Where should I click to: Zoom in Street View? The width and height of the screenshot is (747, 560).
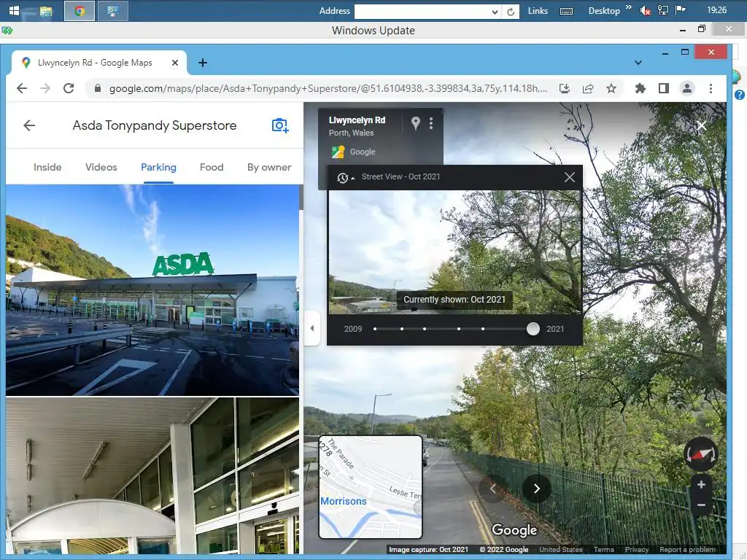(701, 485)
